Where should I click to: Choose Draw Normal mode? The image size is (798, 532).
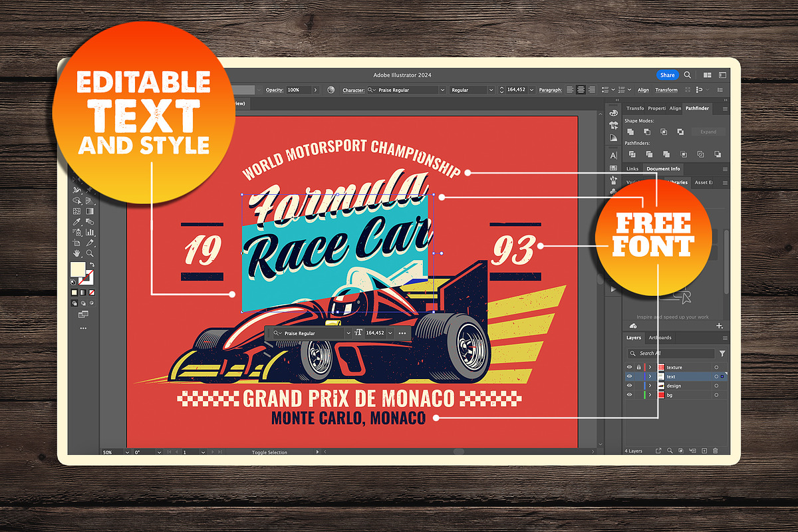point(74,303)
